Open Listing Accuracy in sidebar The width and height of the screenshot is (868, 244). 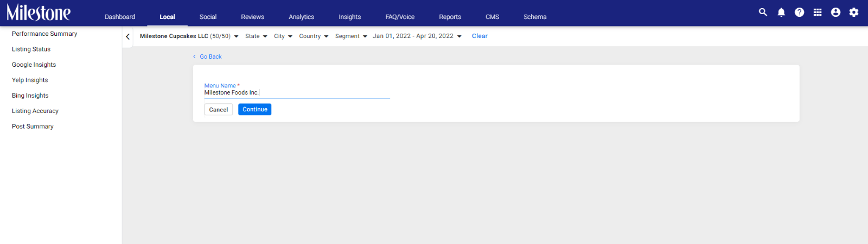[x=35, y=111]
